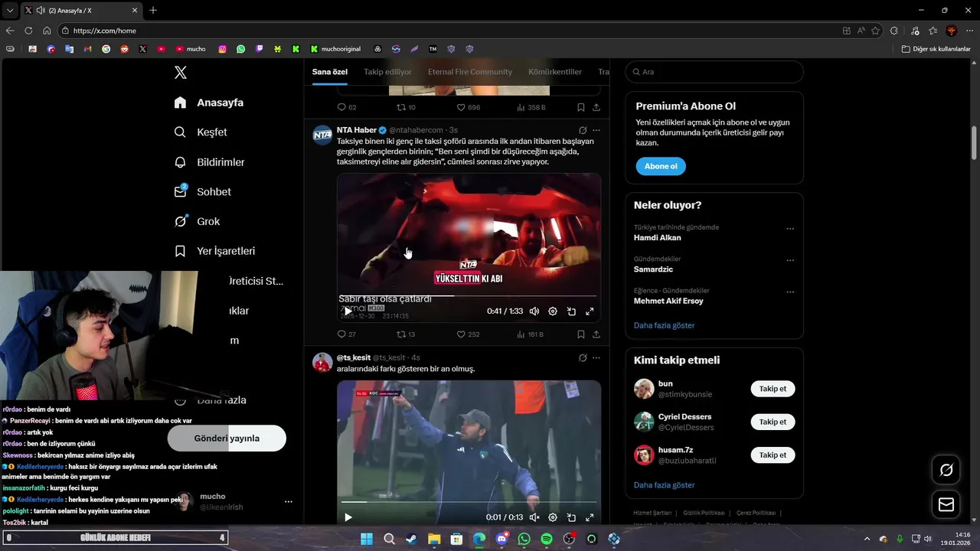Open Daha fazla göster under trends
Image resolution: width=980 pixels, height=551 pixels.
(x=664, y=325)
